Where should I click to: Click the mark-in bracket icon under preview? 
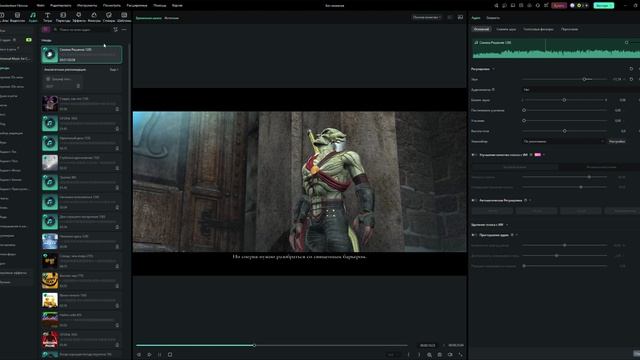click(408, 355)
